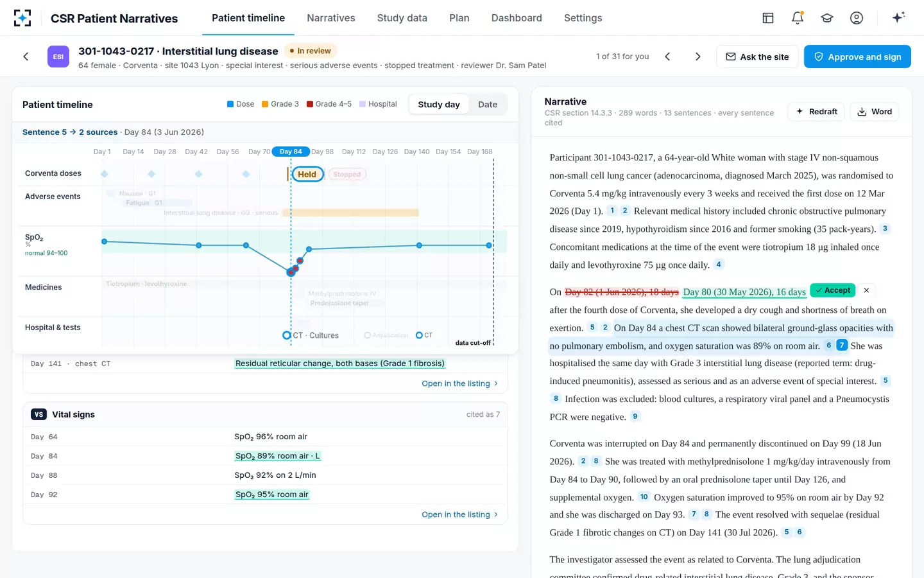Click the orange Grade 3 legend swatch

pyautogui.click(x=265, y=104)
